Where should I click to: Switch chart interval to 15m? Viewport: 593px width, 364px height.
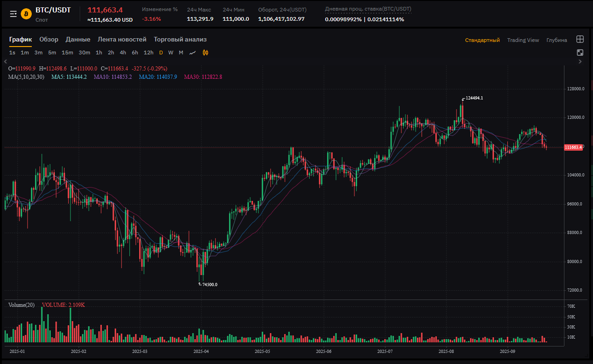[67, 53]
